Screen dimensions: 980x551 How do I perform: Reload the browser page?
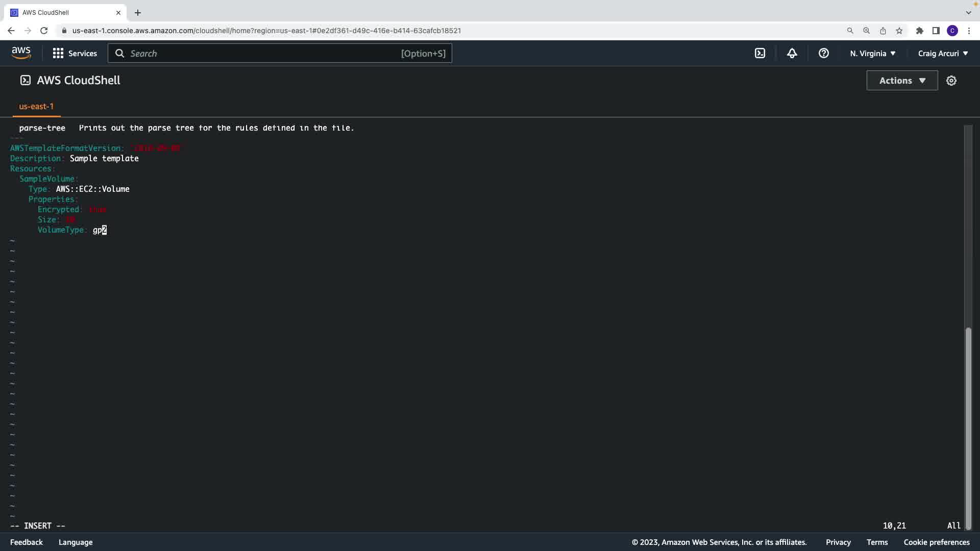click(x=44, y=31)
